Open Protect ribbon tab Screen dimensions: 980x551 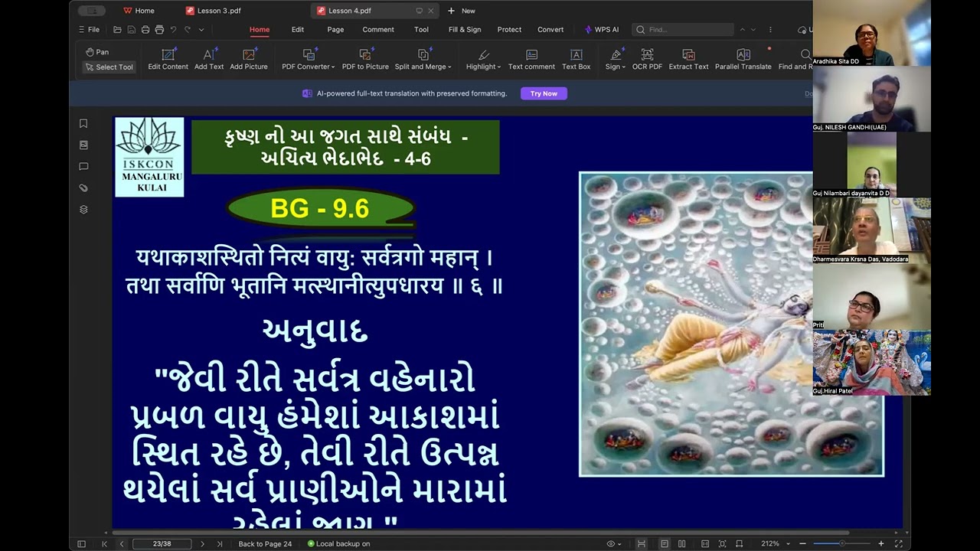[x=509, y=30]
